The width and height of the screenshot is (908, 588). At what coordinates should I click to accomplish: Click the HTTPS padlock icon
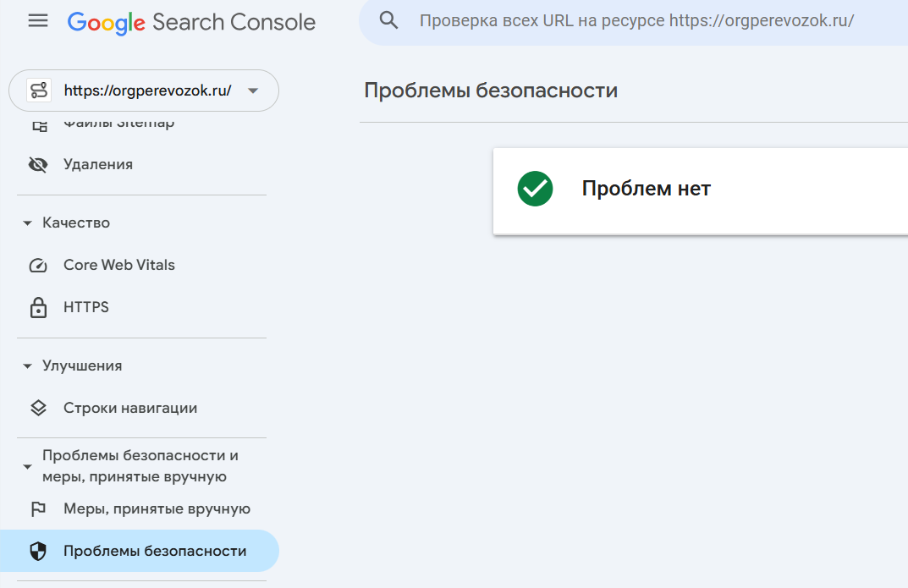pyautogui.click(x=38, y=308)
